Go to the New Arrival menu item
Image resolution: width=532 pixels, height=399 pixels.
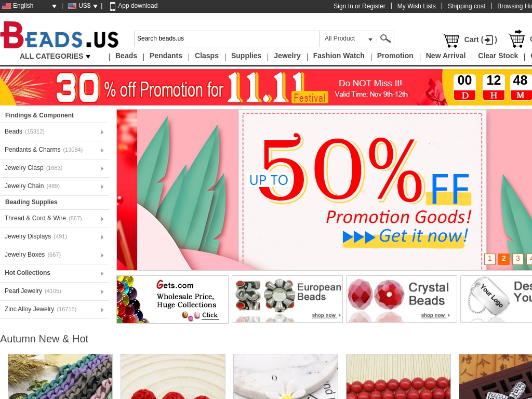(x=445, y=56)
